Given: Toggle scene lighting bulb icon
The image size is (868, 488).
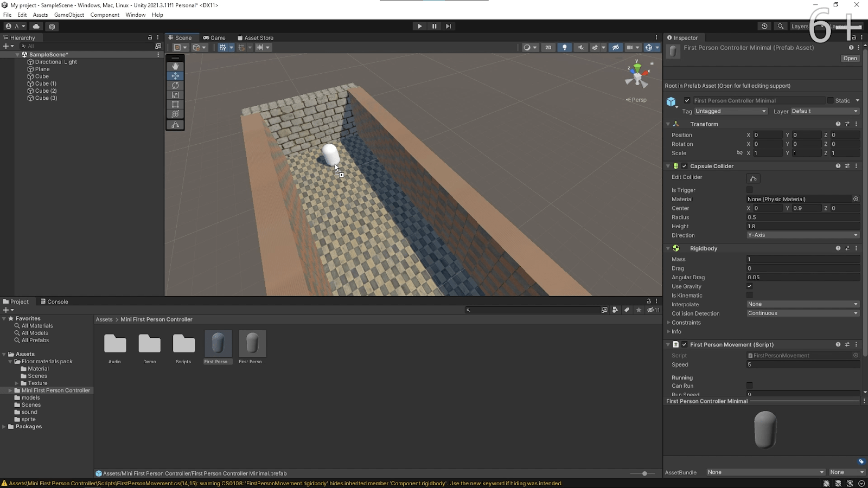Looking at the screenshot, I should pos(565,47).
